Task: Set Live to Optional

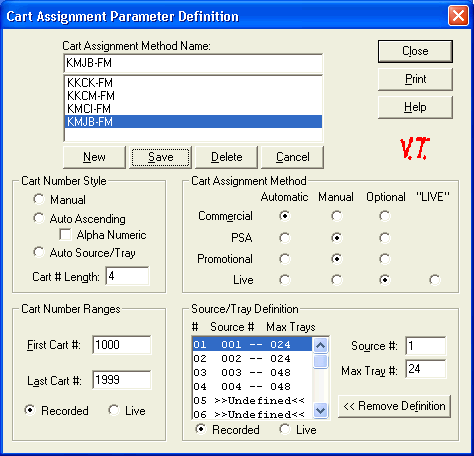Action: point(385,280)
